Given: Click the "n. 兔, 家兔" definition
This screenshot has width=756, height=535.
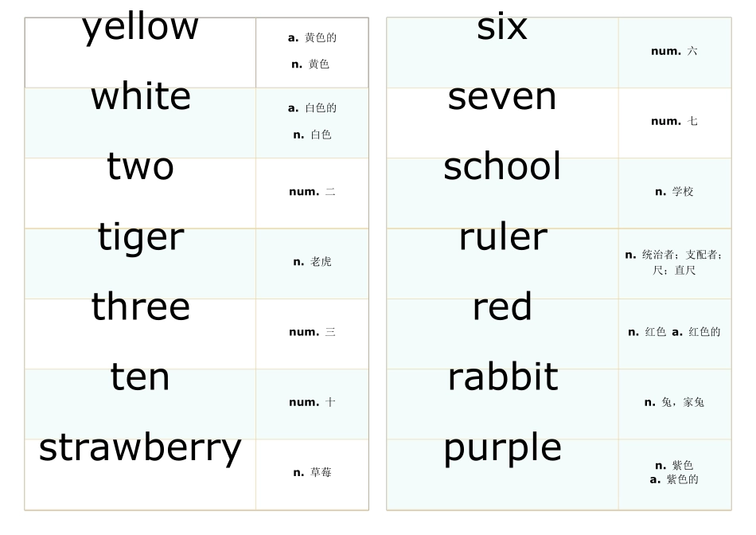Looking at the screenshot, I should tap(674, 403).
